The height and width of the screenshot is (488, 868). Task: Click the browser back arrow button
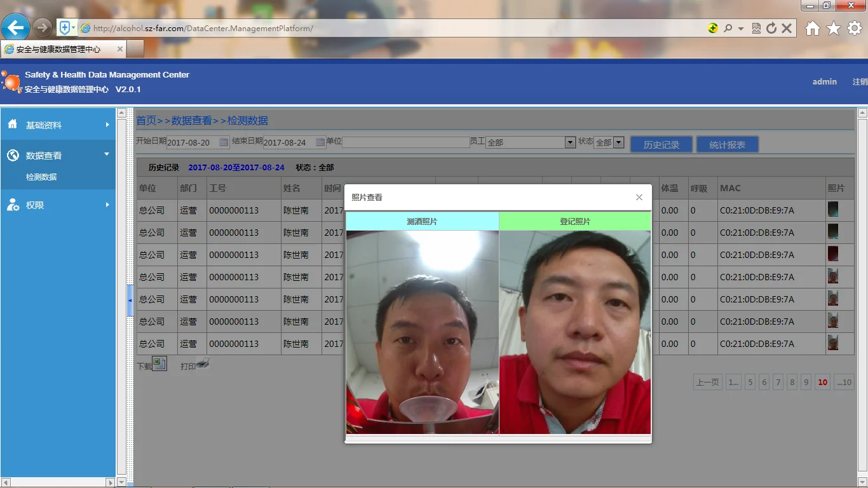(16, 28)
